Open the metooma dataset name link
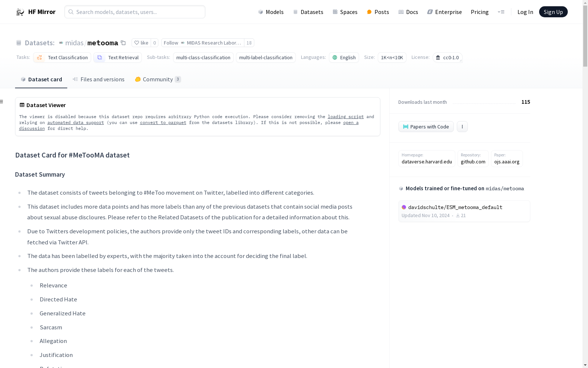Screen dimensions: 588x368 point(103,43)
